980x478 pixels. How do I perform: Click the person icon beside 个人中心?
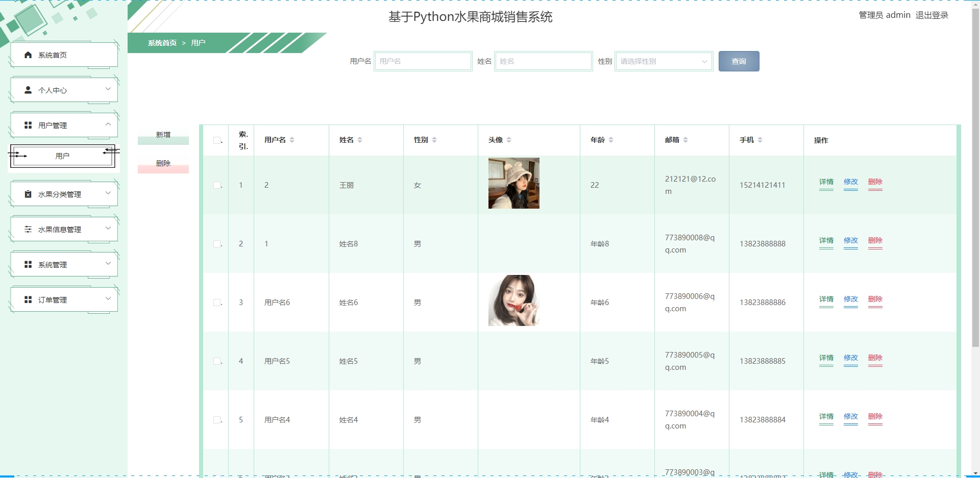tap(28, 90)
